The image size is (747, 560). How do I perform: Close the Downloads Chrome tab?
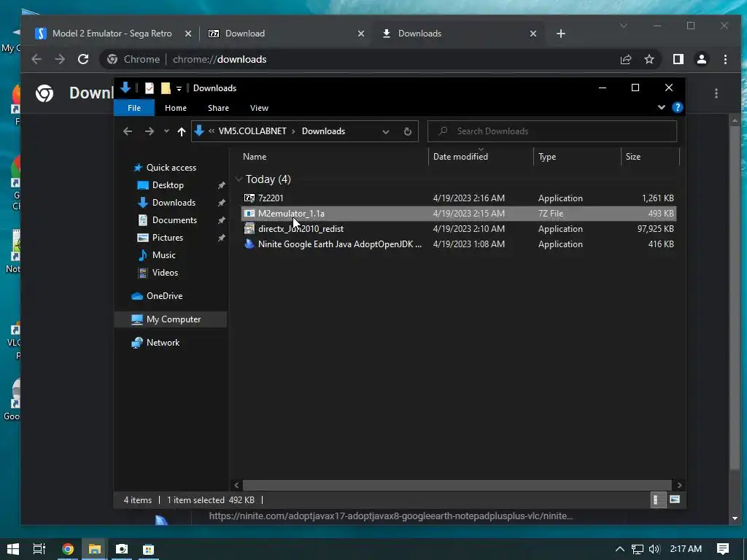533,34
